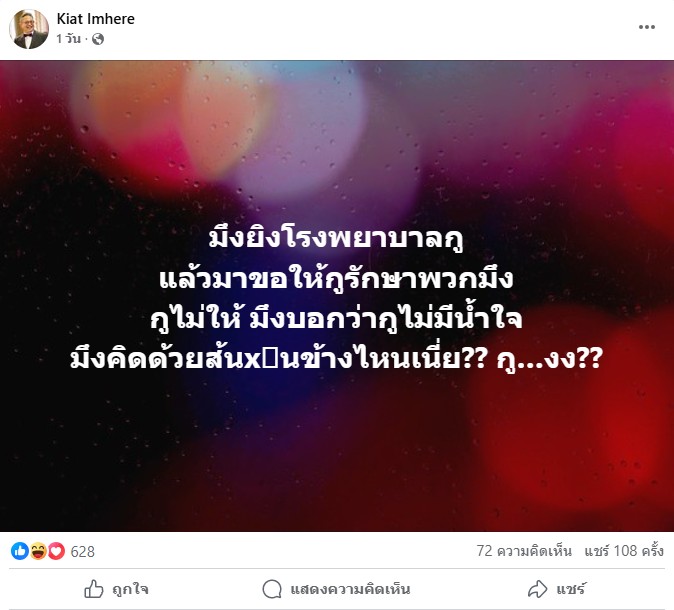Click the Haha laughing reaction icon
The image size is (674, 610).
click(x=38, y=551)
